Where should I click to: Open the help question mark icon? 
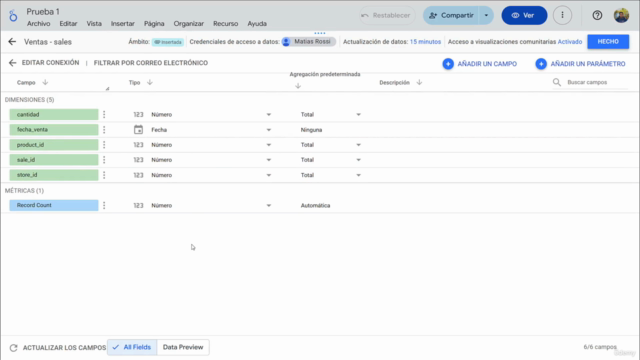[x=597, y=16]
